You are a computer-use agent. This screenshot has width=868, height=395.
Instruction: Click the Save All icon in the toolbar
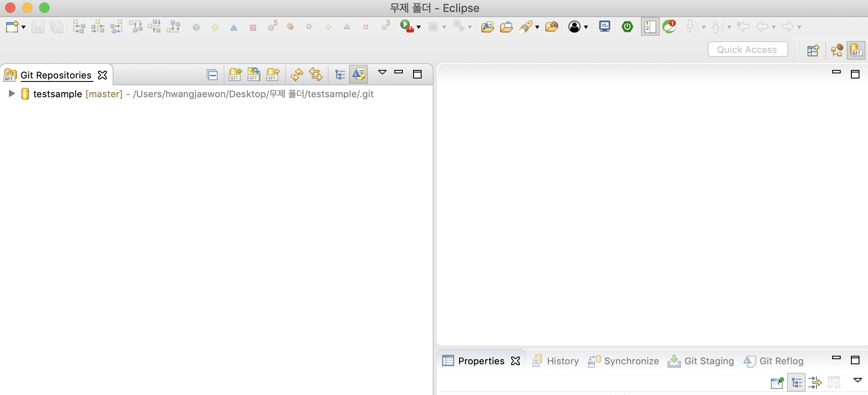56,27
